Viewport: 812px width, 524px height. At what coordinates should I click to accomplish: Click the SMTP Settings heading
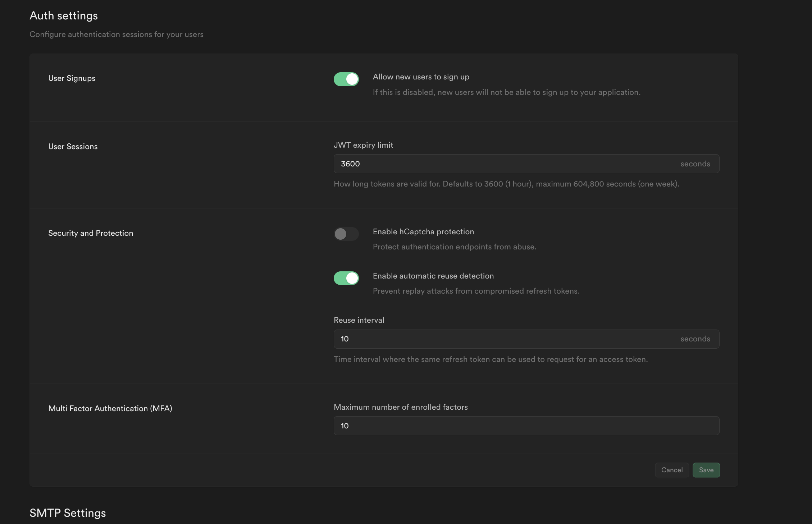(x=68, y=513)
